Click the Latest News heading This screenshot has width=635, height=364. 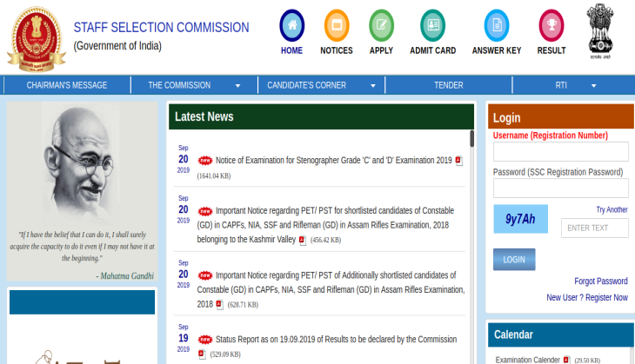point(204,117)
